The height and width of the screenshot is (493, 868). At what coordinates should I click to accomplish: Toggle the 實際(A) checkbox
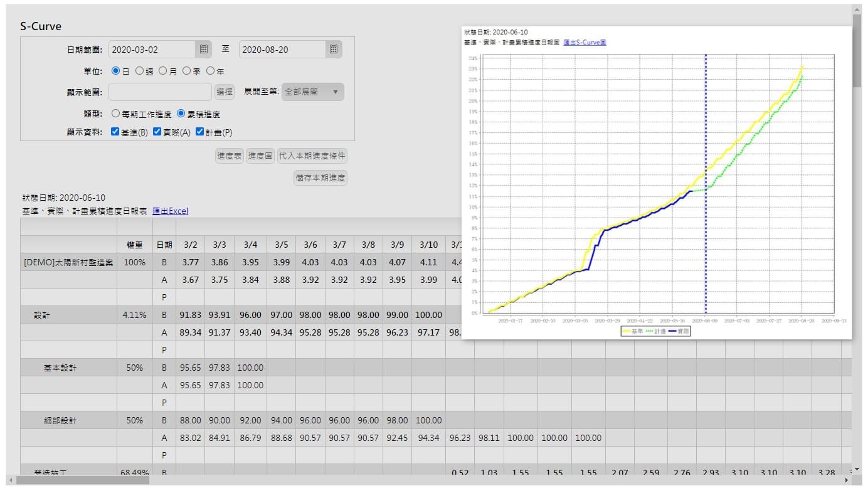[157, 132]
